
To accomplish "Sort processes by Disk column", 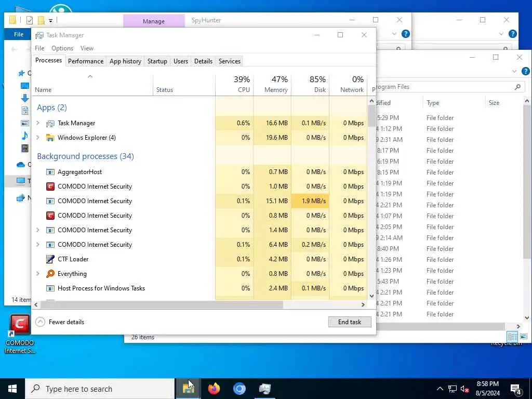I will click(x=311, y=85).
